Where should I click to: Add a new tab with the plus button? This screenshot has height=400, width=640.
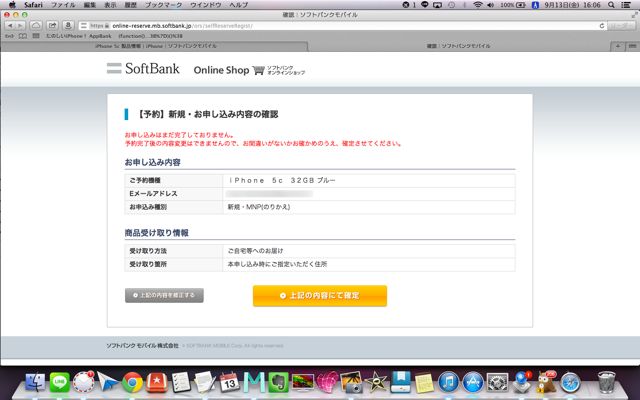(x=618, y=46)
